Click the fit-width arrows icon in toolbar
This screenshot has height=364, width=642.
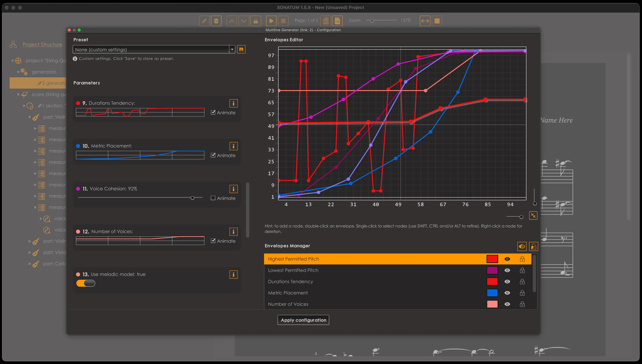425,21
